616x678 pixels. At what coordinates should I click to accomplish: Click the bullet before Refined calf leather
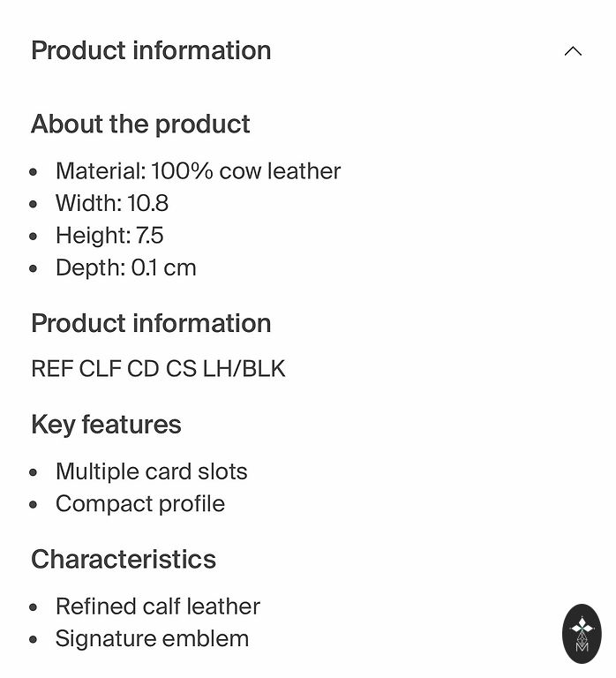[34, 607]
